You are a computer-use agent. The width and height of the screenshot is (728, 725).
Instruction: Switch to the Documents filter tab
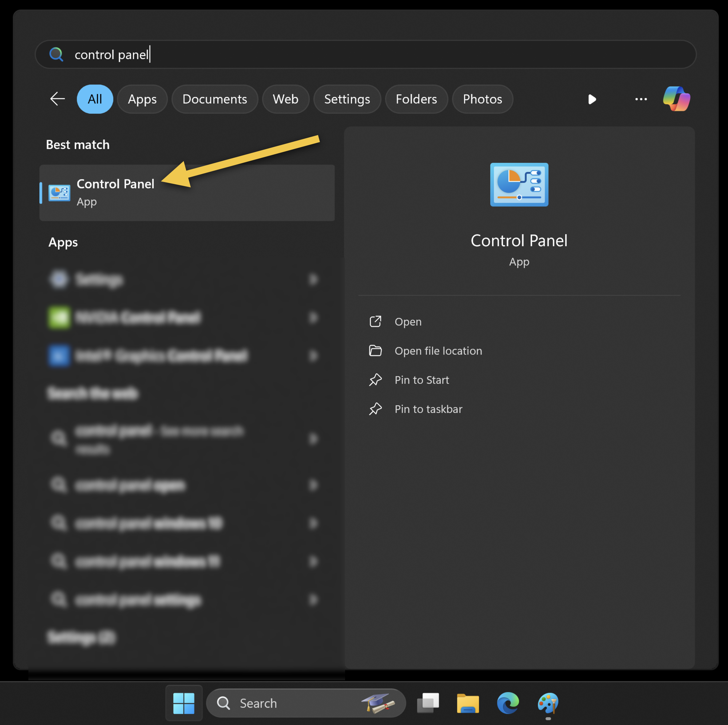[x=214, y=99]
